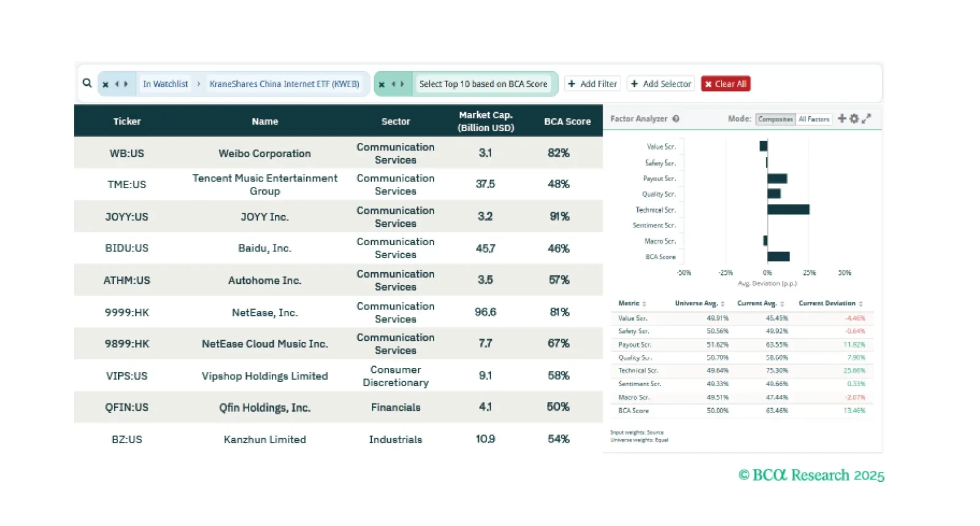Viewport: 980px width, 526px height.
Task: Click the search magnifier icon
Action: [x=87, y=83]
